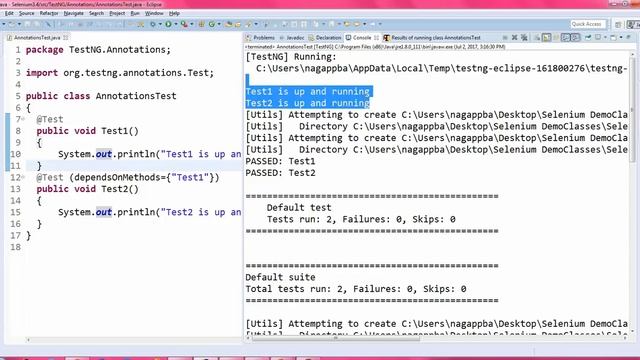Click the Remove Launch X icon in Console
640x360 pixels.
point(514,38)
